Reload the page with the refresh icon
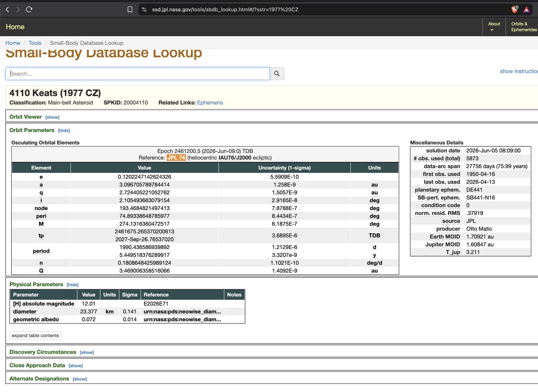 click(x=29, y=9)
